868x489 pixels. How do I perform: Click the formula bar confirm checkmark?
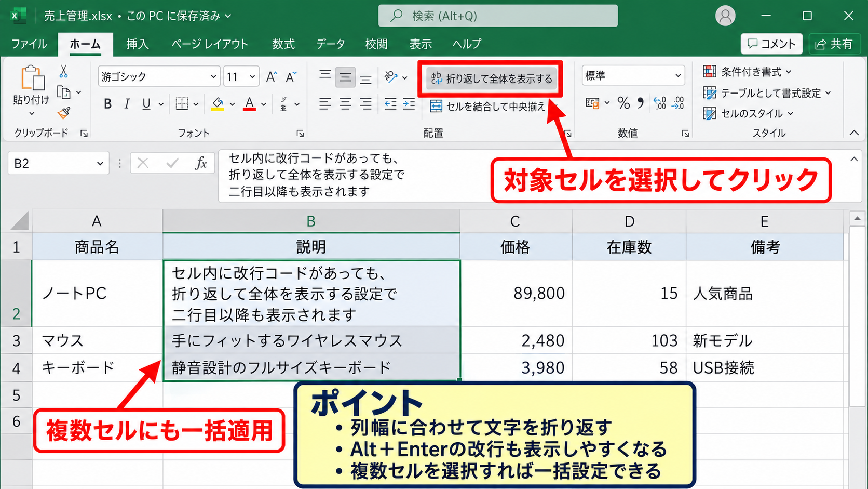[172, 164]
